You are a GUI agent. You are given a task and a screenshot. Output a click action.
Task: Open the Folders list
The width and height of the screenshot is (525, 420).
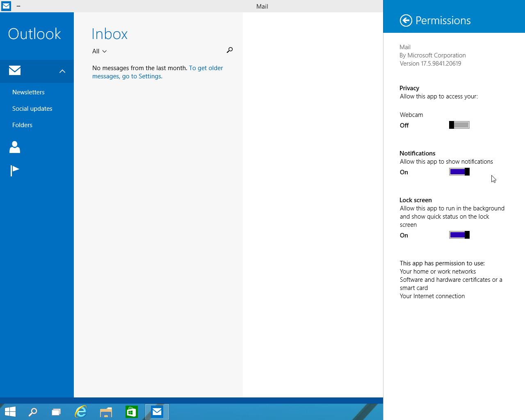pos(22,125)
